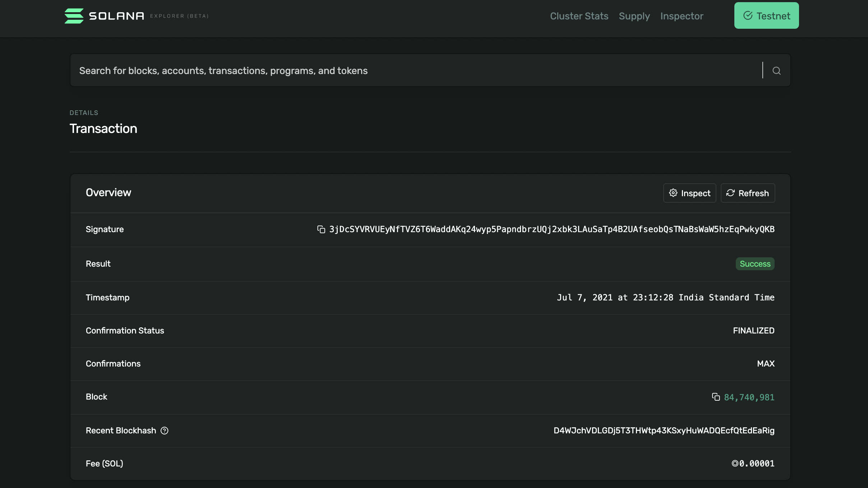Copy the transaction signature
The width and height of the screenshot is (868, 488).
[321, 229]
